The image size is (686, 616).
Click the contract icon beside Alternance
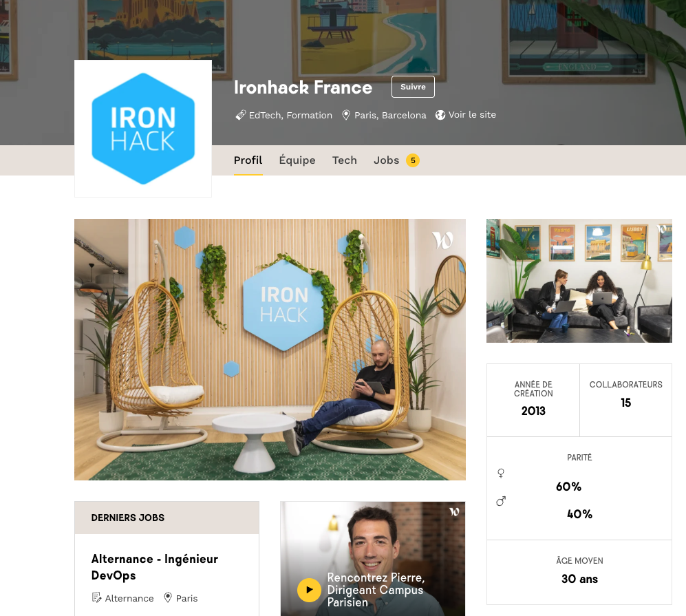click(x=96, y=597)
